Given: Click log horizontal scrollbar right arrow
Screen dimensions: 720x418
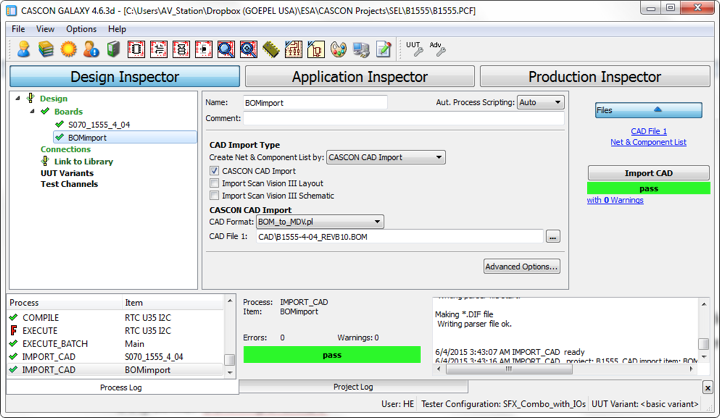Looking at the screenshot, I should 691,369.
